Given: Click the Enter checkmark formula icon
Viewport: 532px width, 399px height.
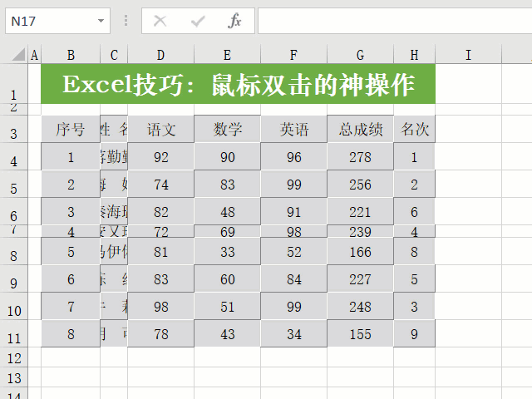Looking at the screenshot, I should [198, 22].
